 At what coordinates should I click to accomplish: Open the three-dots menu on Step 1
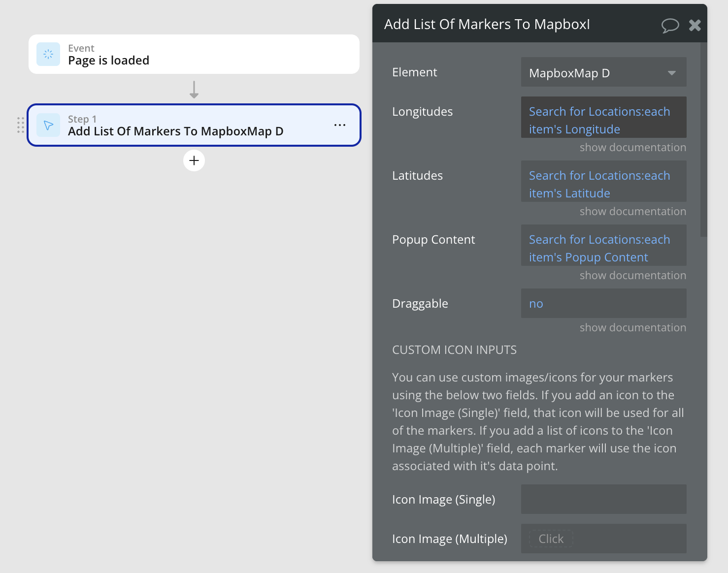tap(339, 125)
